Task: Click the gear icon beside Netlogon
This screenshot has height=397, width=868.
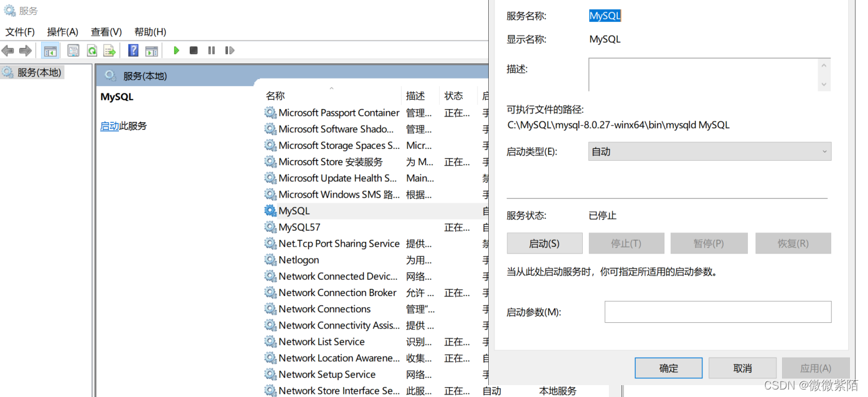Action: [x=270, y=260]
